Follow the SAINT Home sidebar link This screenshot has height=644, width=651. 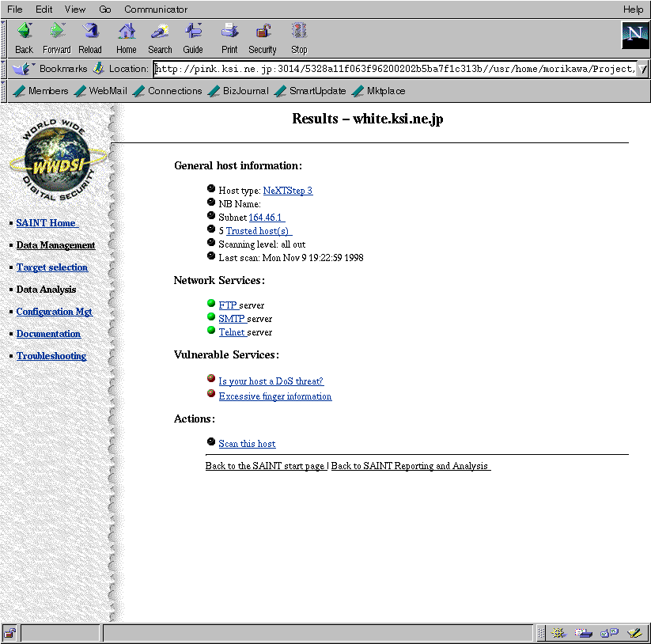(47, 223)
